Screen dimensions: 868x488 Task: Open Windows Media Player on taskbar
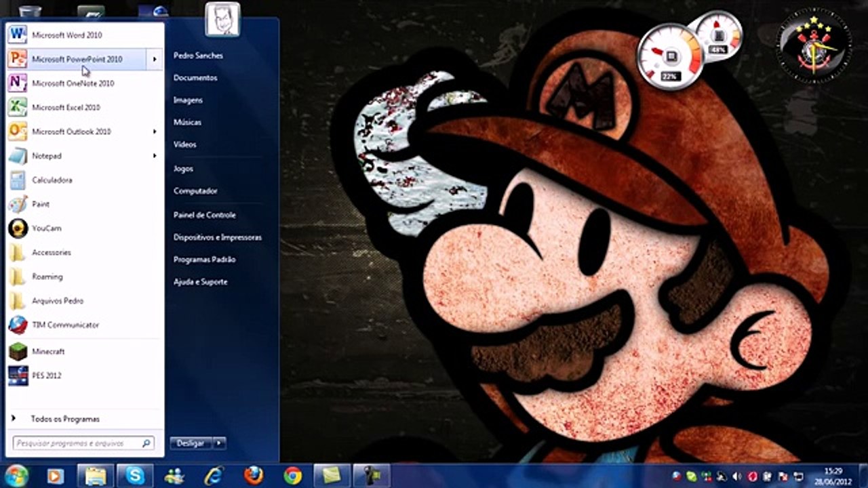coord(56,476)
